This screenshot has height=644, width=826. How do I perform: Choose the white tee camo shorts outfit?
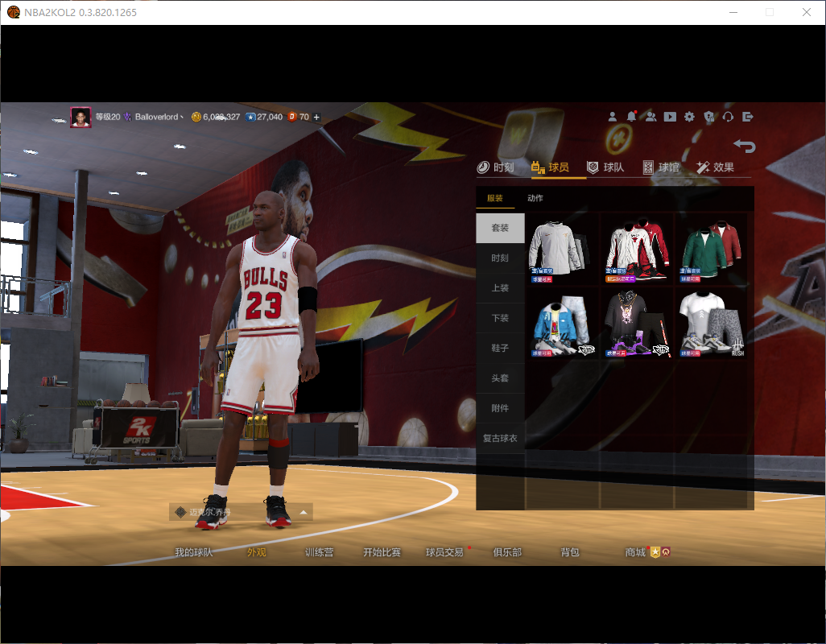(711, 324)
